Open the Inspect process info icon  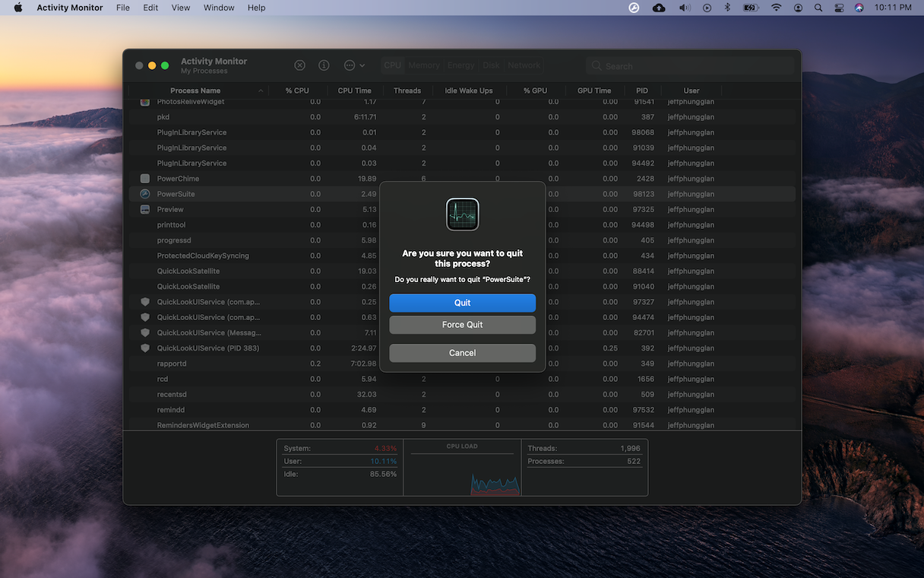coord(324,65)
